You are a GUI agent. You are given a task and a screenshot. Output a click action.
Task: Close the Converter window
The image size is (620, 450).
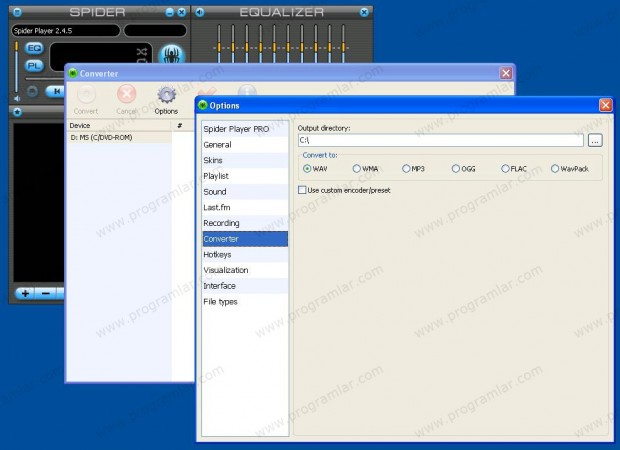click(506, 73)
